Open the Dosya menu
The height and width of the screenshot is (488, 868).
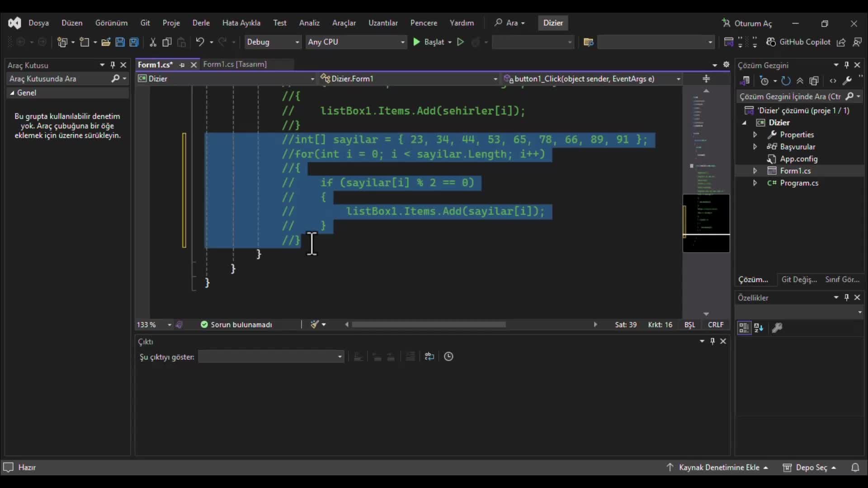click(38, 23)
